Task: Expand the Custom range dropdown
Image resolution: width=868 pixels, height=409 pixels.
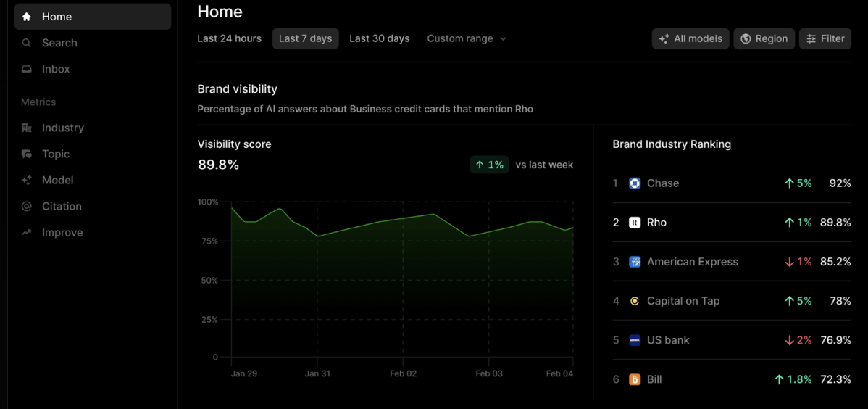Action: [x=467, y=38]
